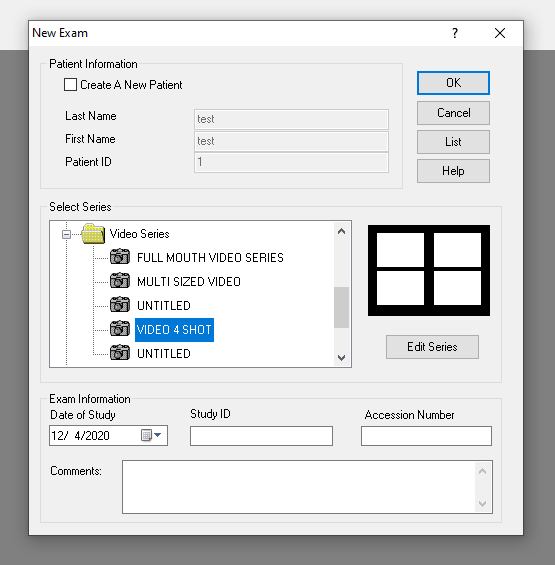Click the yellow Video Series folder icon
Image resolution: width=555 pixels, height=565 pixels.
point(93,233)
